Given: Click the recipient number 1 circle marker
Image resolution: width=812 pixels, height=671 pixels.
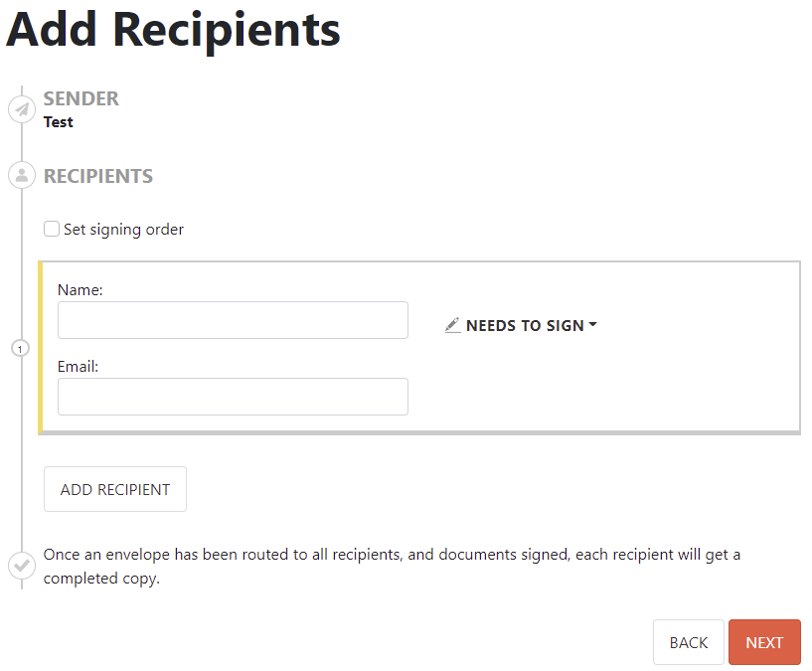Looking at the screenshot, I should tap(20, 349).
